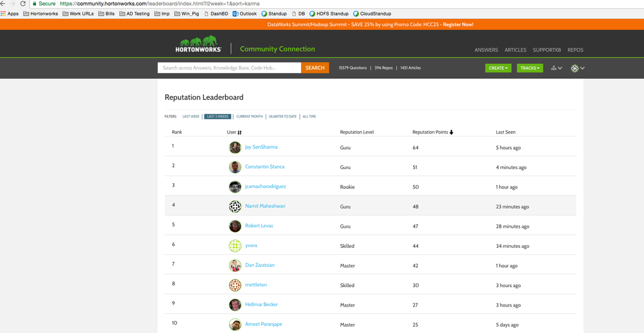Open the Standup bookmark
644x333 pixels.
[274, 14]
